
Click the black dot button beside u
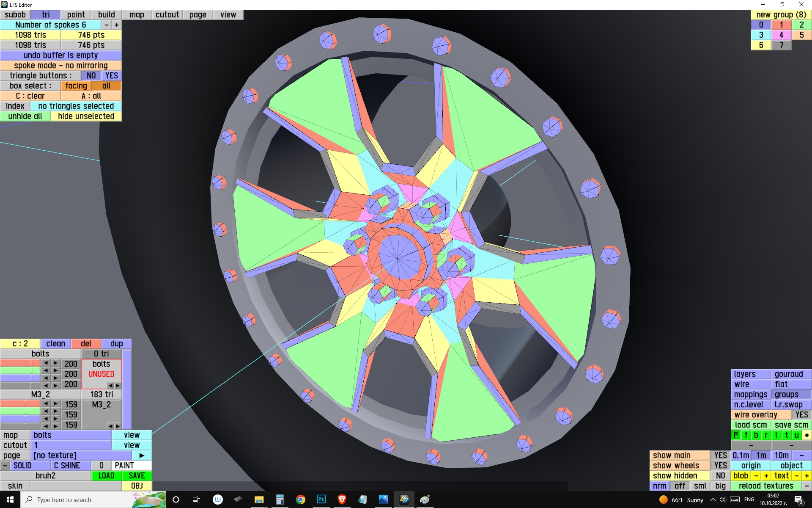pyautogui.click(x=807, y=435)
